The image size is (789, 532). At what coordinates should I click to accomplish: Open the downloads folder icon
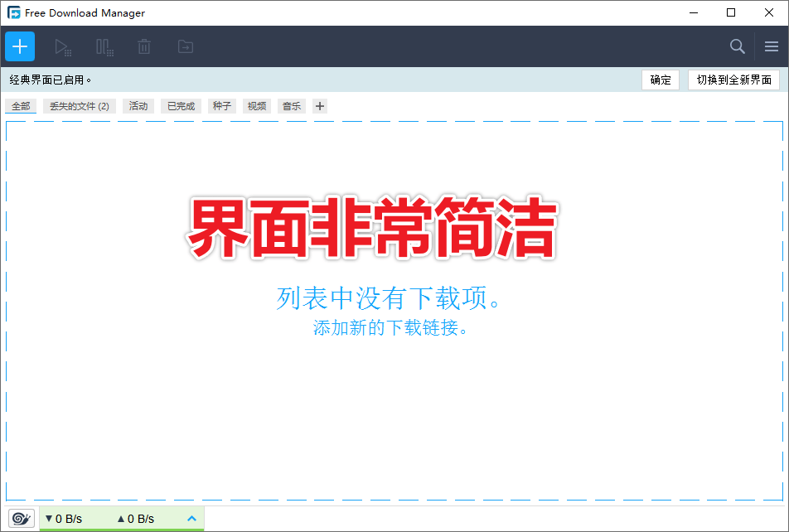tap(185, 46)
